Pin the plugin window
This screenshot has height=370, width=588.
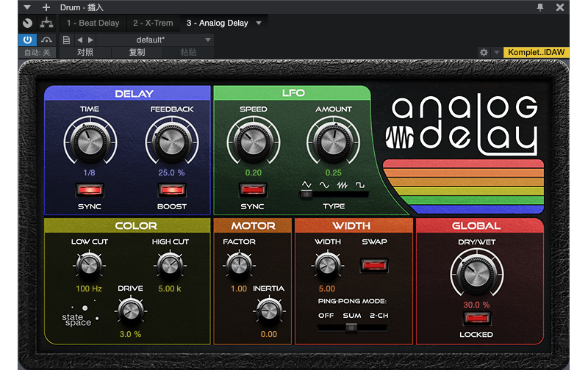[540, 7]
